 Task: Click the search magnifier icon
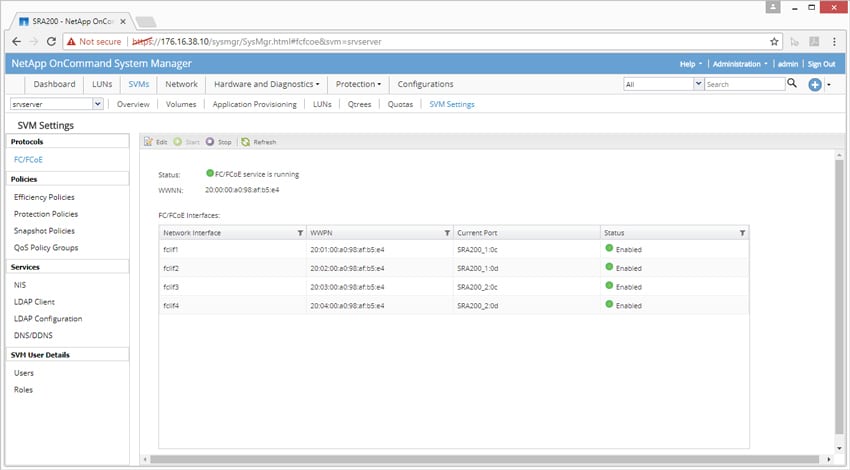point(792,83)
